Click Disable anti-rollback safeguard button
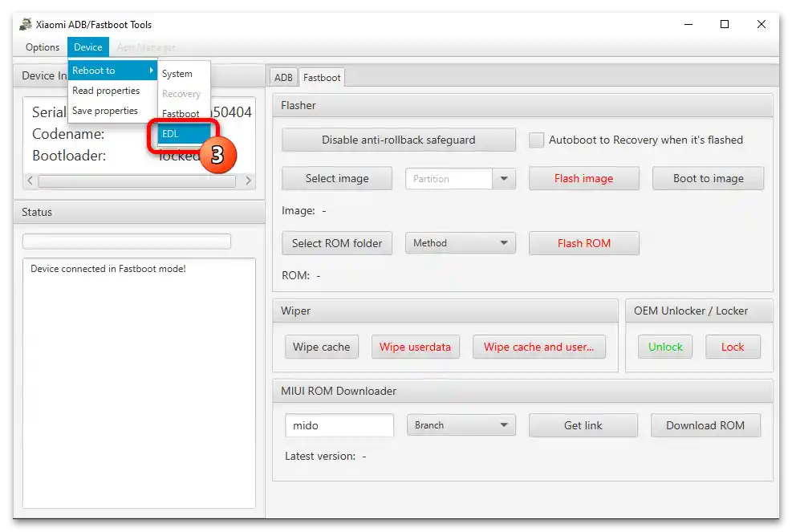Screen dimensions: 792x532 [x=399, y=140]
